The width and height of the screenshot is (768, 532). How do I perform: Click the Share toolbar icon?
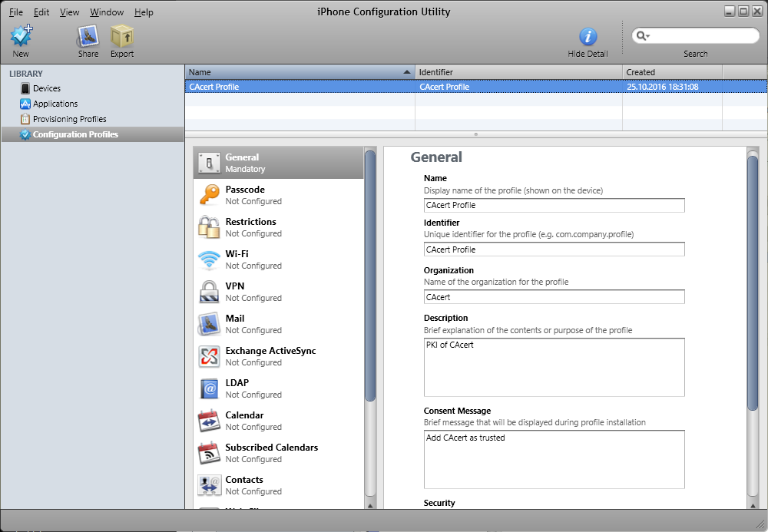[88, 37]
